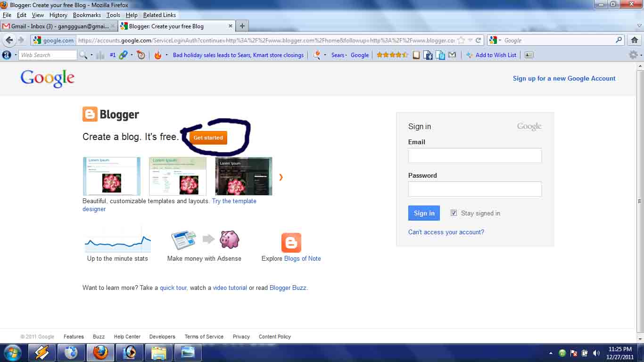Screen dimensions: 644x362
Task: Open Winamp from the taskbar
Action: [41, 353]
